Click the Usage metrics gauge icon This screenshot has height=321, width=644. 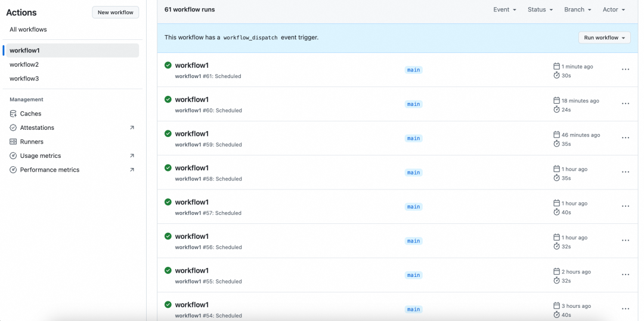coord(13,156)
